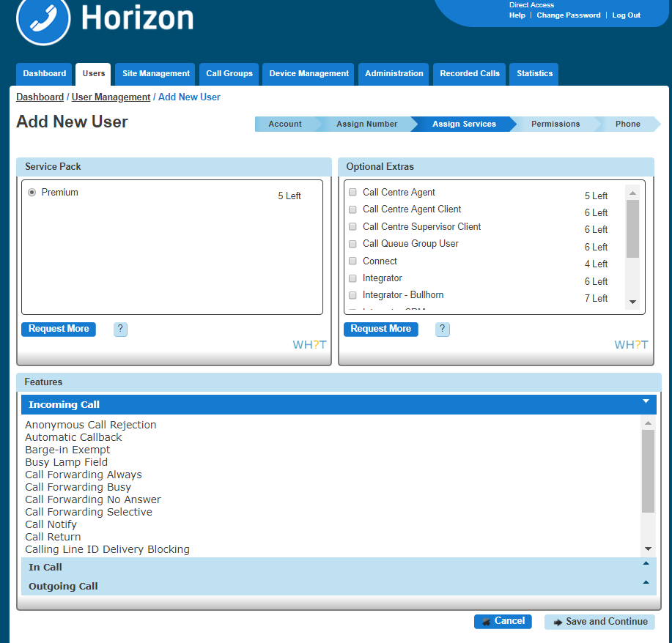Screen dimensions: 672x643
Task: Tick Integrator - Bullhorn checkbox
Action: (x=352, y=295)
